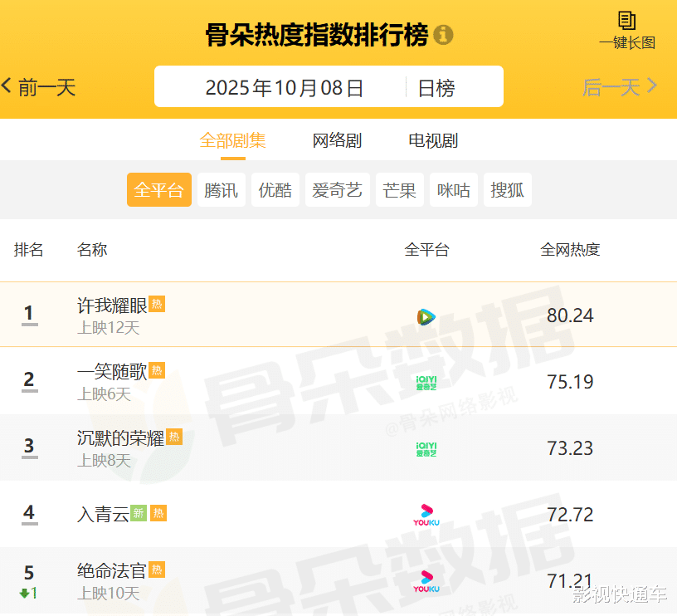
Task: Select the 全平台 platform filter
Action: (x=159, y=189)
